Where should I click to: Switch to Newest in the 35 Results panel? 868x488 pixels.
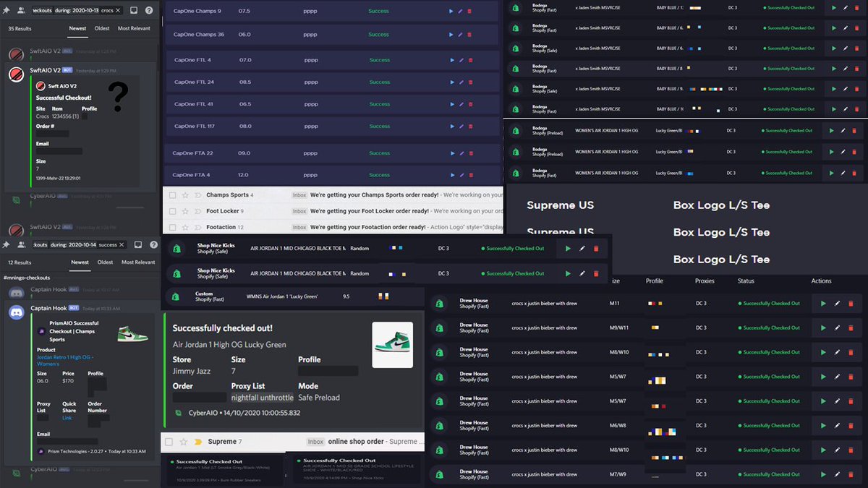[x=77, y=28]
